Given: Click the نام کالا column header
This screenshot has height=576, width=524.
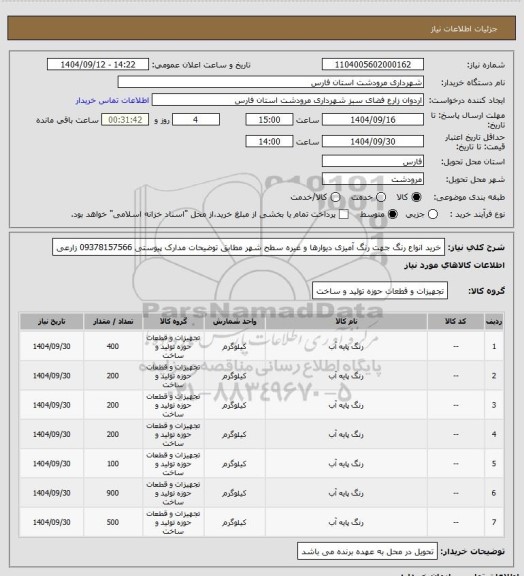Looking at the screenshot, I should click(x=346, y=321).
